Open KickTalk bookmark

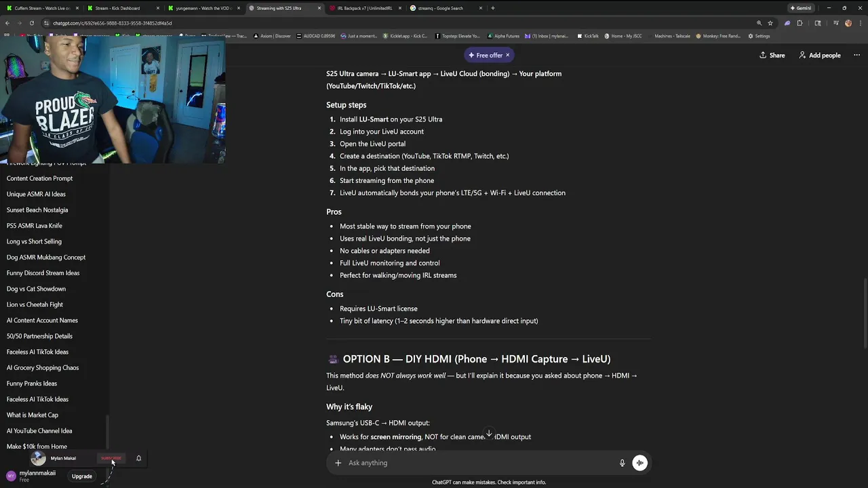tap(588, 36)
